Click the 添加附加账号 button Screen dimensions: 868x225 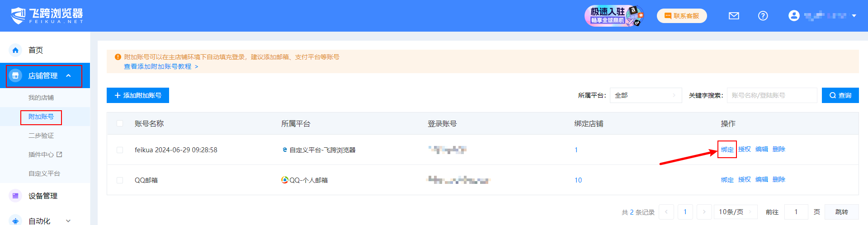(138, 95)
